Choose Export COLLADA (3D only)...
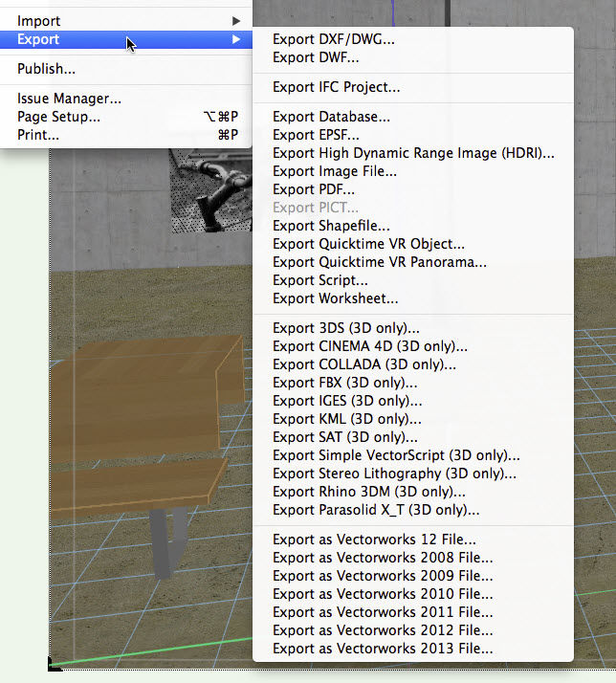Viewport: 616px width, 683px height. coord(413,364)
